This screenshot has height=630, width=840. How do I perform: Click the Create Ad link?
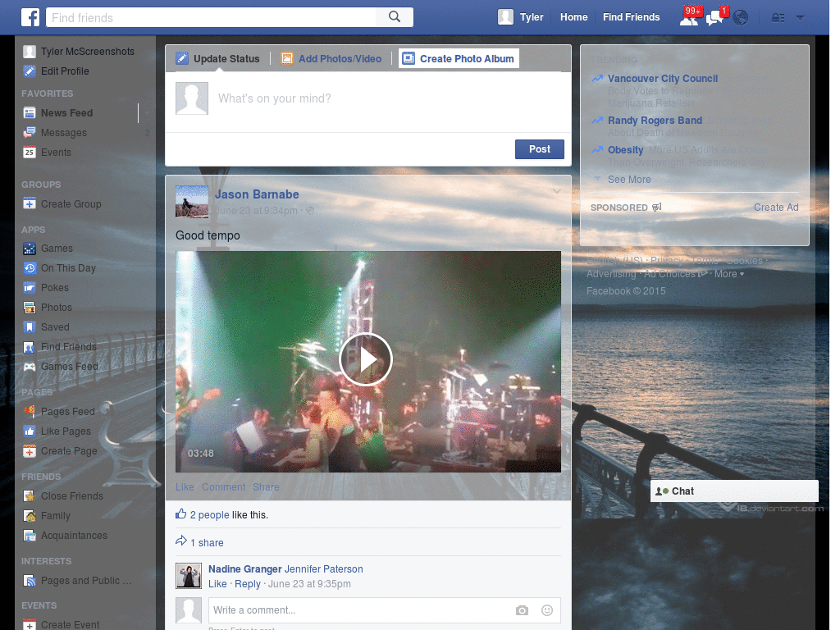[x=776, y=208]
